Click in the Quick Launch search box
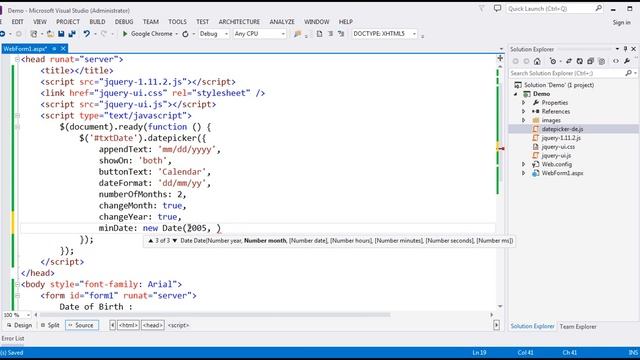The image size is (640, 360). (x=550, y=8)
